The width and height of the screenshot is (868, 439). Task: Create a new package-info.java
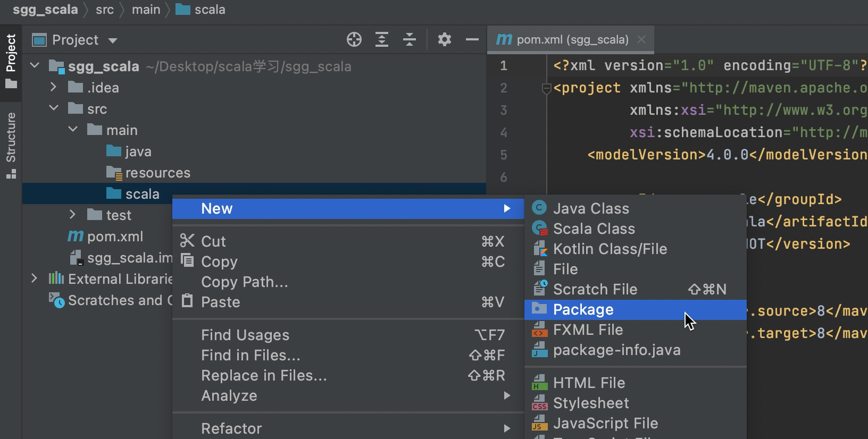click(636, 350)
